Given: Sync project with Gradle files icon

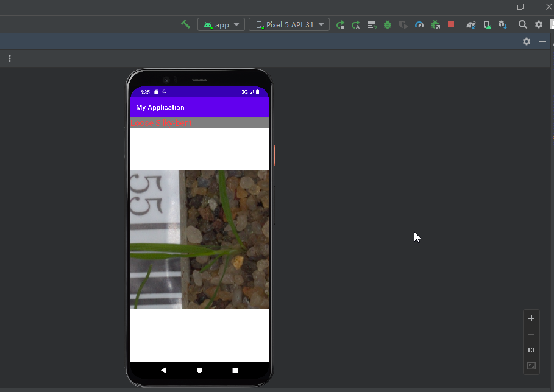Looking at the screenshot, I should [x=471, y=25].
